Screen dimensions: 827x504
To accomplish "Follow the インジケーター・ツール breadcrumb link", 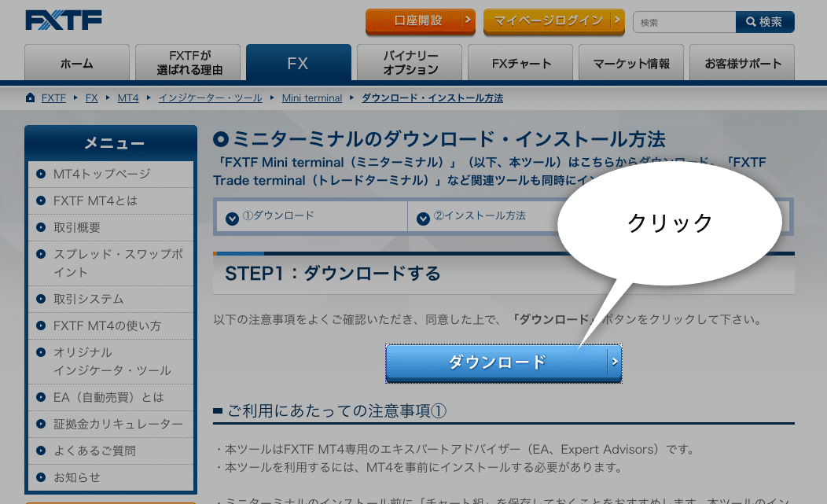I will tap(211, 98).
